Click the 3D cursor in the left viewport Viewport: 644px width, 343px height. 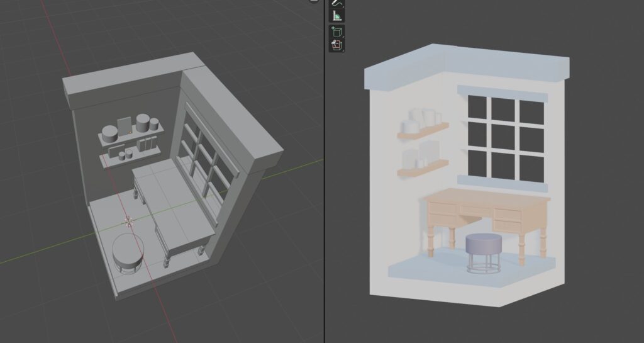click(128, 221)
